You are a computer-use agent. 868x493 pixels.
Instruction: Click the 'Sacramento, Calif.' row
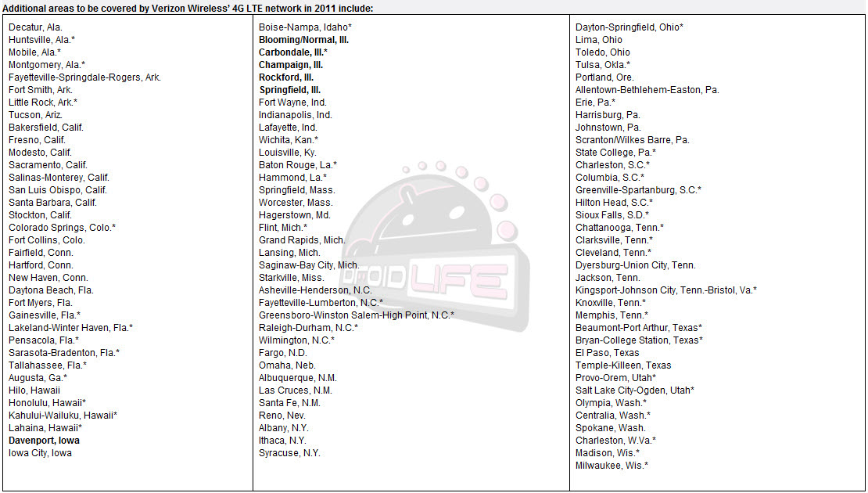tap(48, 165)
